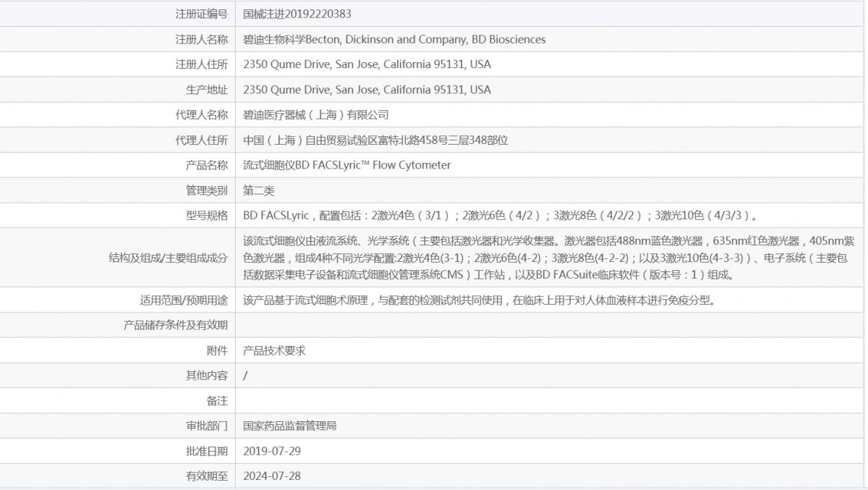Click the address value beside 生产地址
This screenshot has height=490, width=868.
[367, 90]
